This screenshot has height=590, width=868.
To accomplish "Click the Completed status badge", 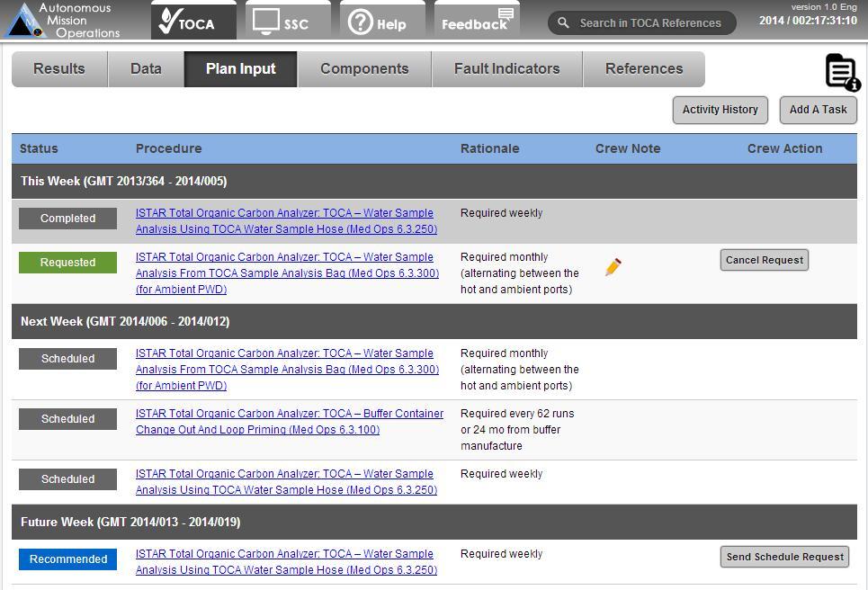I will point(67,218).
